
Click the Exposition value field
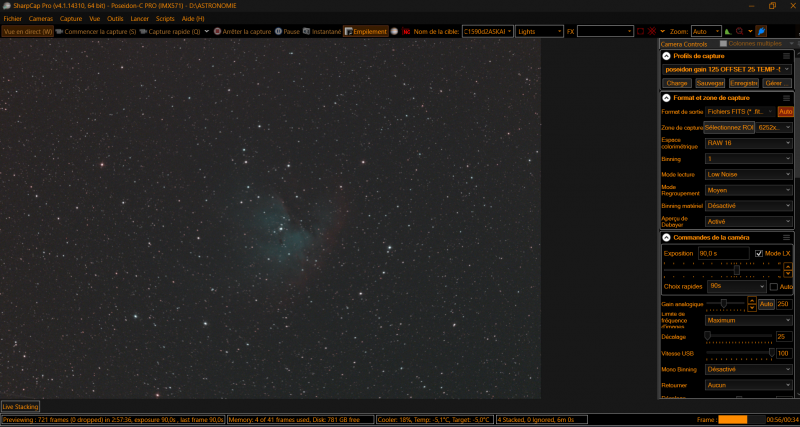click(x=723, y=254)
